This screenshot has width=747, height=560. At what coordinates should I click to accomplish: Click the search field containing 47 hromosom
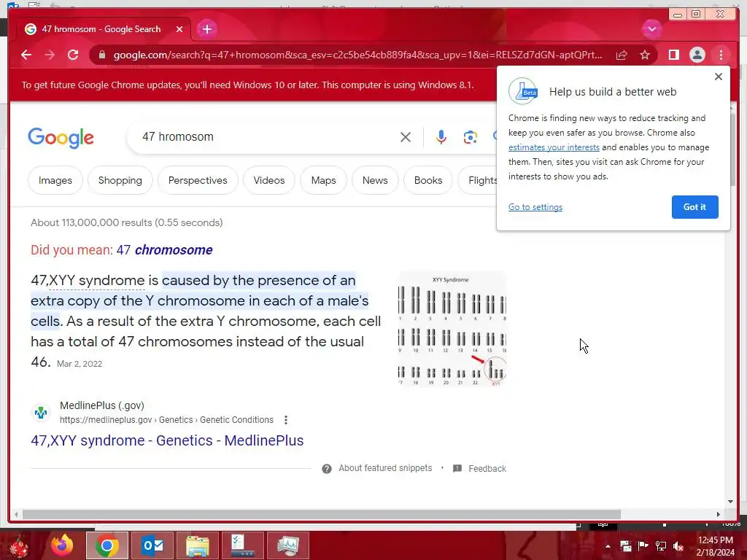pyautogui.click(x=267, y=137)
